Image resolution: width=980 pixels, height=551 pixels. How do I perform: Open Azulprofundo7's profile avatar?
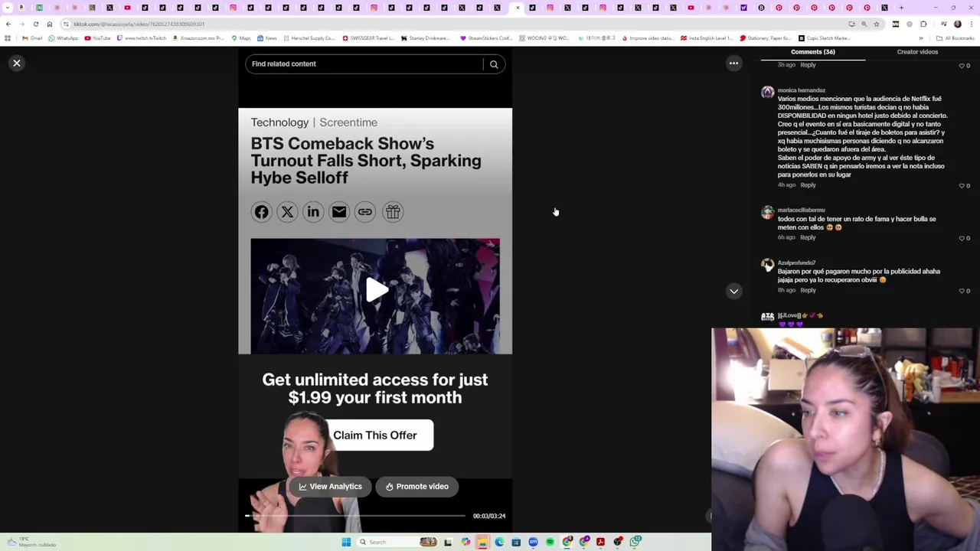pyautogui.click(x=767, y=265)
